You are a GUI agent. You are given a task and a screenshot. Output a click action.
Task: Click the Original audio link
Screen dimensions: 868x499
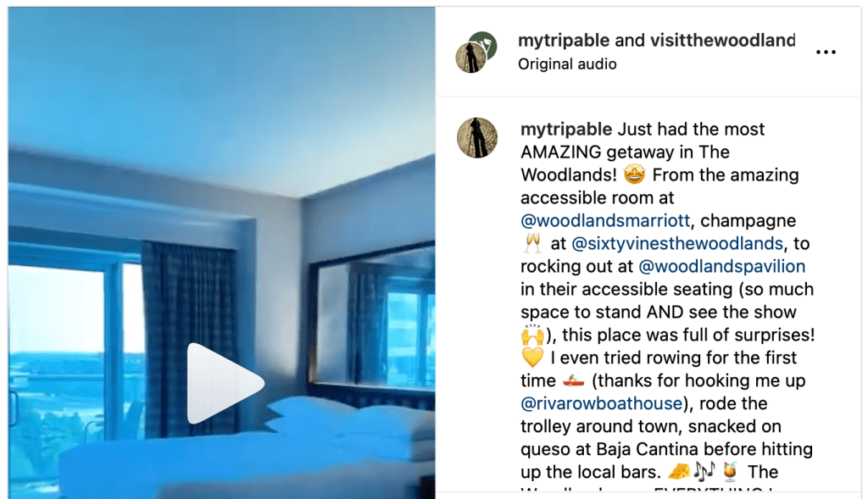pyautogui.click(x=567, y=64)
